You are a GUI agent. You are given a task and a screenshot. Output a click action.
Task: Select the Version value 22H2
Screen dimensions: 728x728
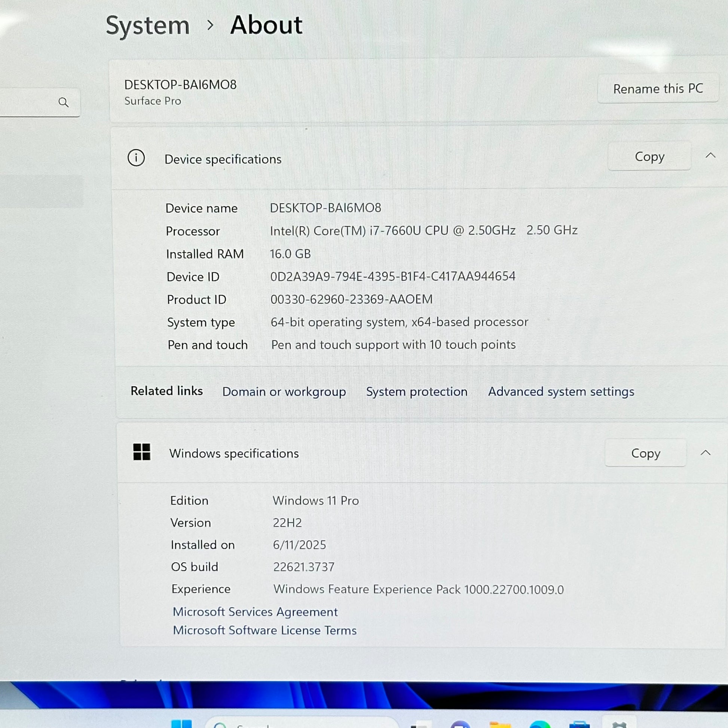point(287,523)
